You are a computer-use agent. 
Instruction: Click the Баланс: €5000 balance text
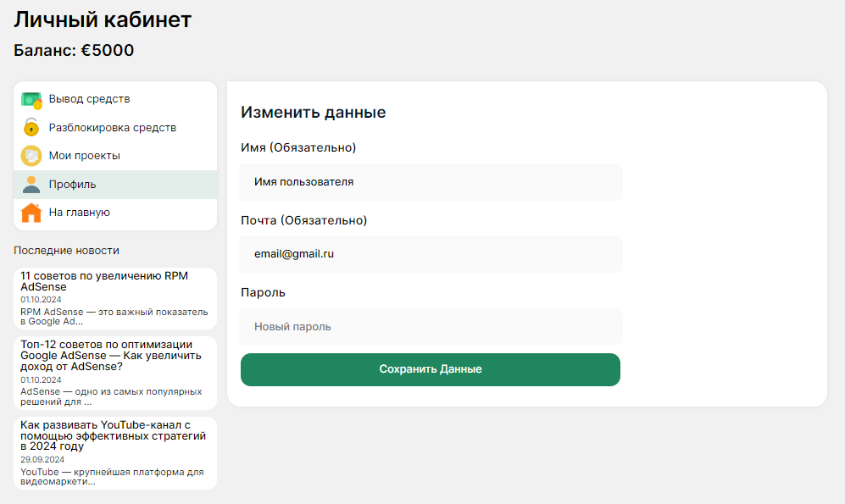[x=74, y=51]
